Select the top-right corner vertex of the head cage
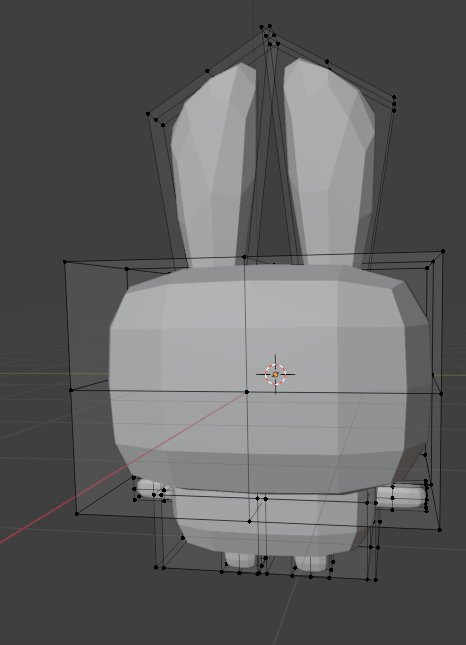The image size is (466, 645). pos(443,251)
